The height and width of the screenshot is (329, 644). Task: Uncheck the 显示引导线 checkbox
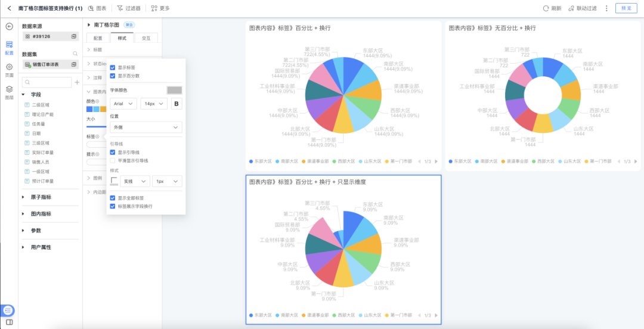113,153
